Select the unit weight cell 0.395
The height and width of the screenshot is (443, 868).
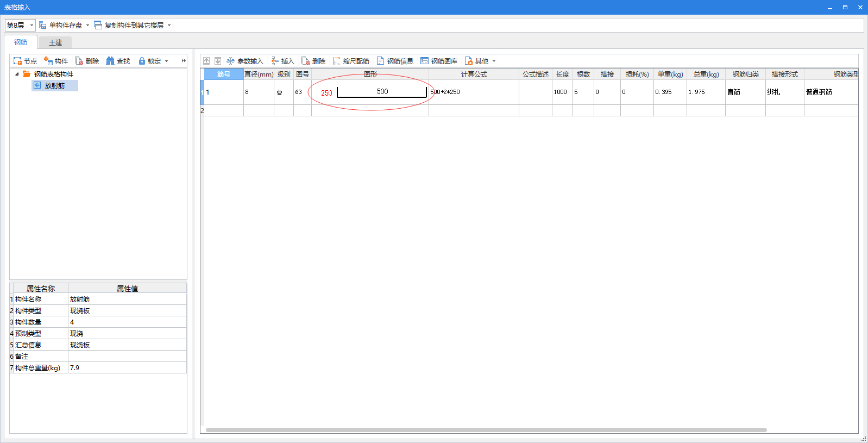[670, 92]
